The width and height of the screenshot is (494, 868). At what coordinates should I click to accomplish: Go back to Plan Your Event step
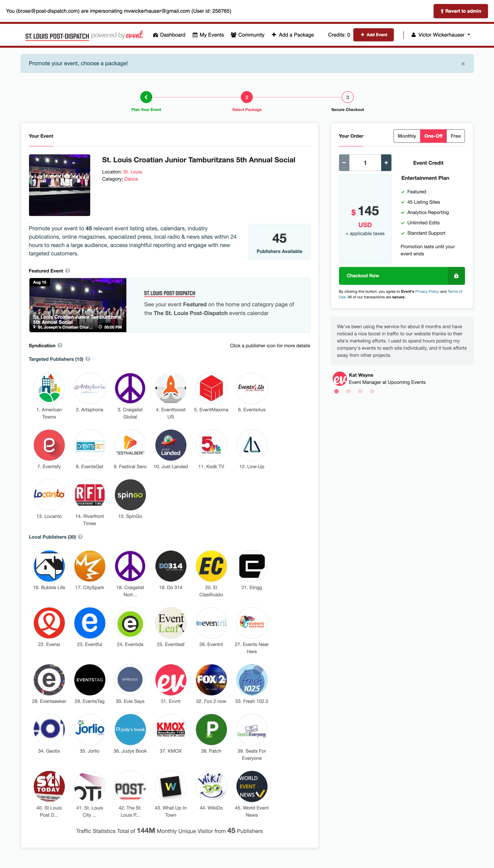coord(146,97)
